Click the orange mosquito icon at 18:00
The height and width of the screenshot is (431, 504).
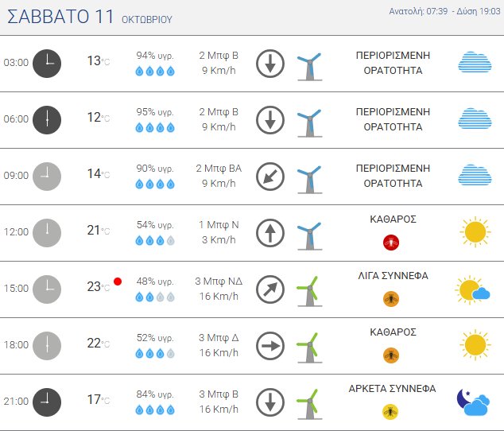(390, 355)
